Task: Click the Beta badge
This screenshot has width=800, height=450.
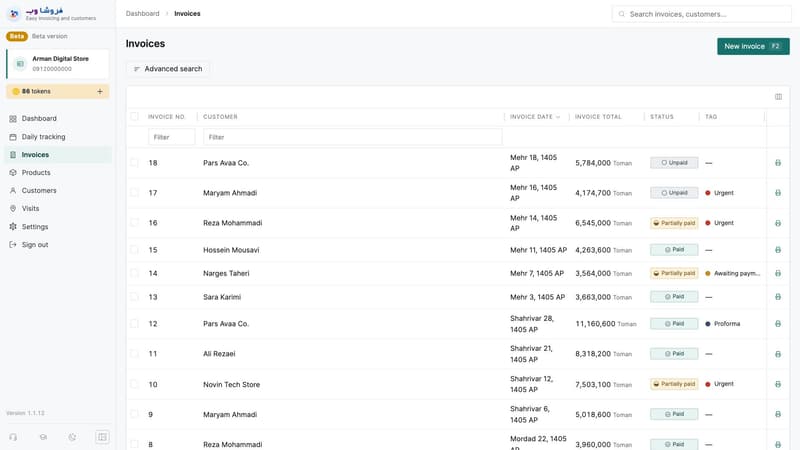Action: point(17,36)
